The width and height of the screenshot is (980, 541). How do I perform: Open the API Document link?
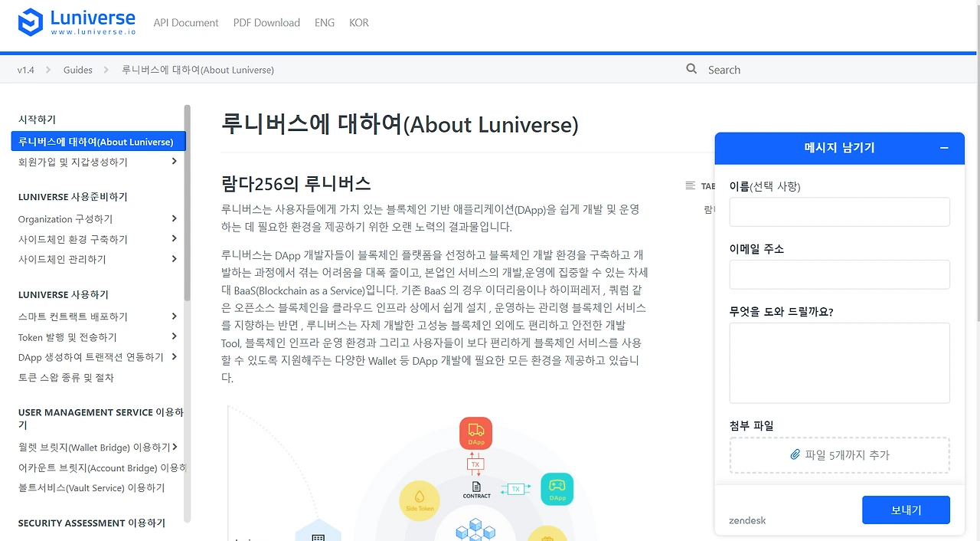coord(186,22)
